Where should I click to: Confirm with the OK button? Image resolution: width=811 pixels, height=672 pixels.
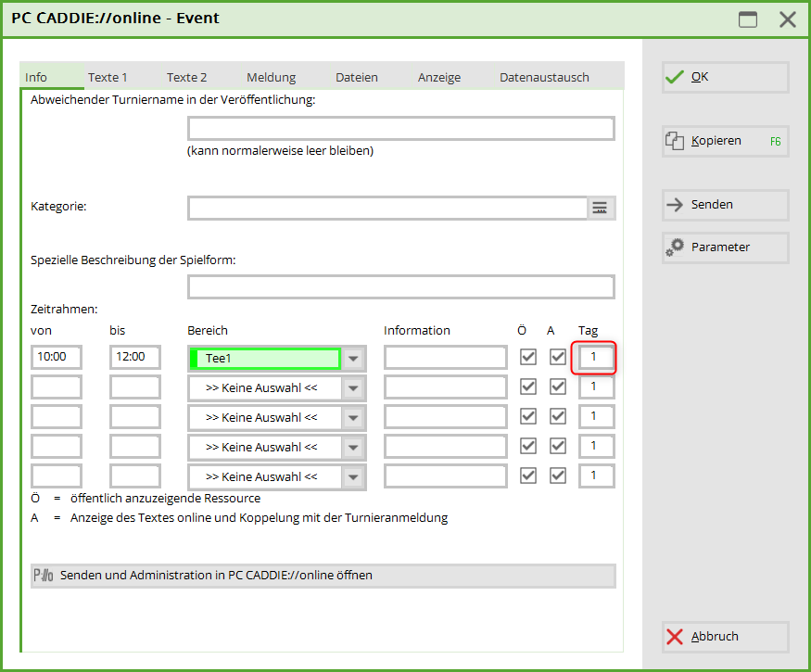725,77
